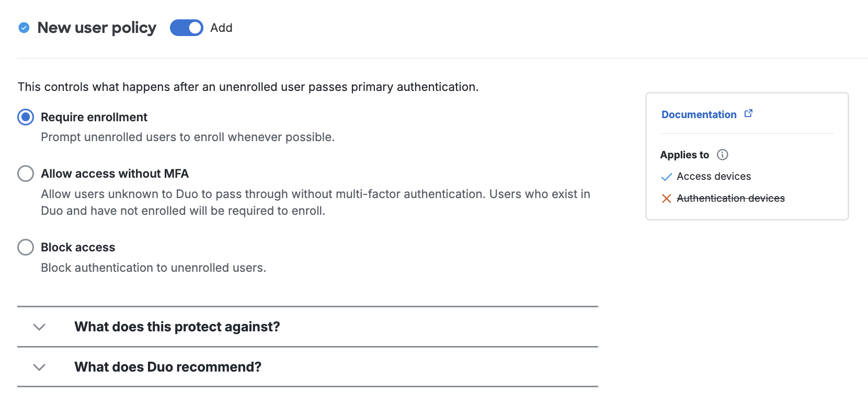Click the Block access label text
Screen dimensions: 868x404
pos(78,247)
